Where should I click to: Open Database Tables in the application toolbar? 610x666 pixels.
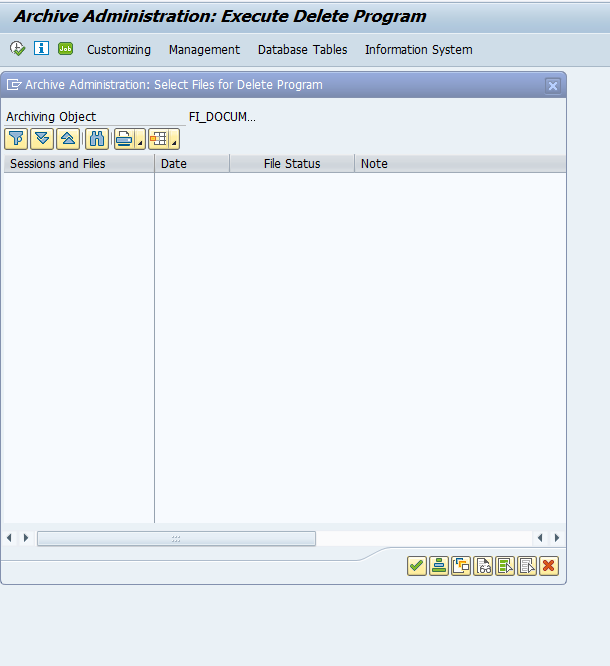point(302,50)
